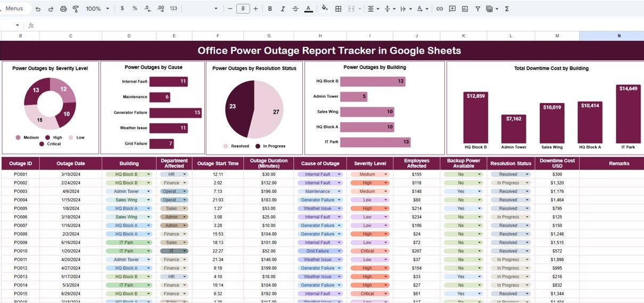Viewport: 644px width, 303px height.
Task: Open Functions sigma icon
Action: pyautogui.click(x=507, y=9)
